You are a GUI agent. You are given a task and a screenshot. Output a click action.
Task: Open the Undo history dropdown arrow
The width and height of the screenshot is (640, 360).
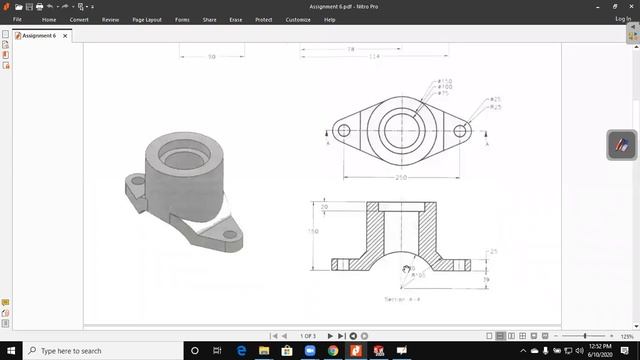coord(58,7)
